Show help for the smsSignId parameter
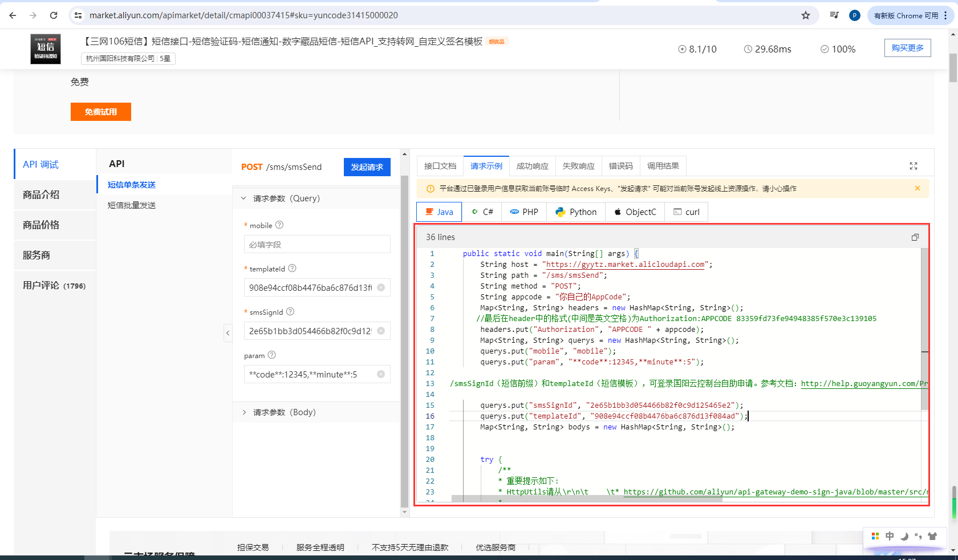This screenshot has width=958, height=560. click(290, 311)
